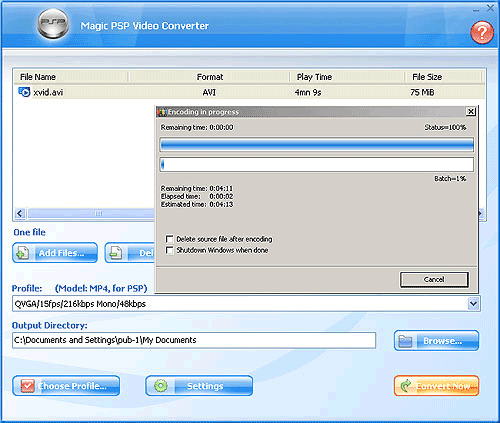
Task: Click the Model: MP4, for PSP label
Action: 101,288
